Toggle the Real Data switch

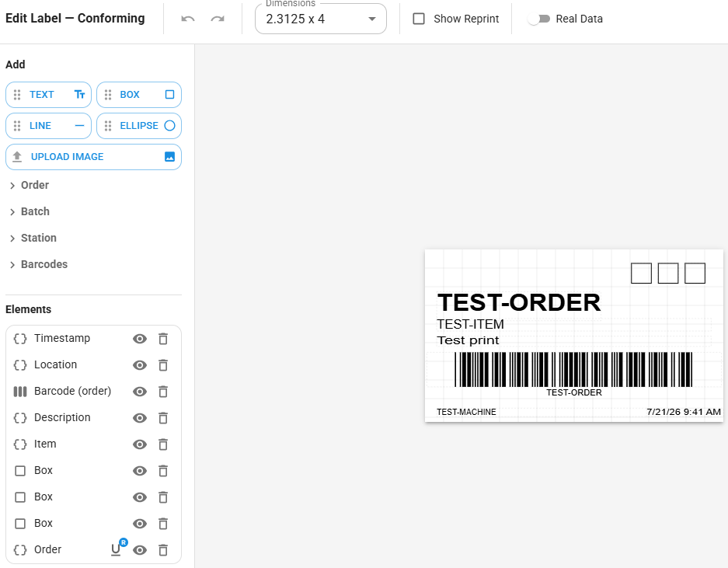pos(539,19)
